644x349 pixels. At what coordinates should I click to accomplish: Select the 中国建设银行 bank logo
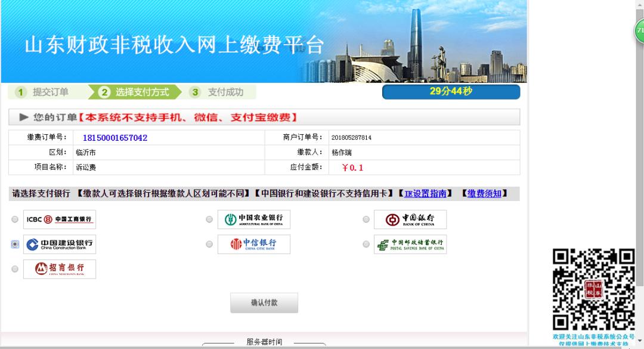pyautogui.click(x=60, y=243)
